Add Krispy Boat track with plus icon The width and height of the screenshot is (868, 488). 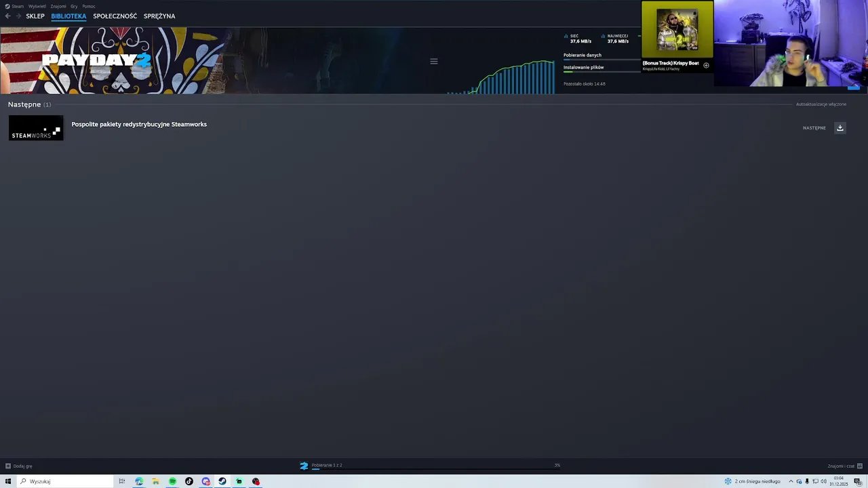coord(706,66)
